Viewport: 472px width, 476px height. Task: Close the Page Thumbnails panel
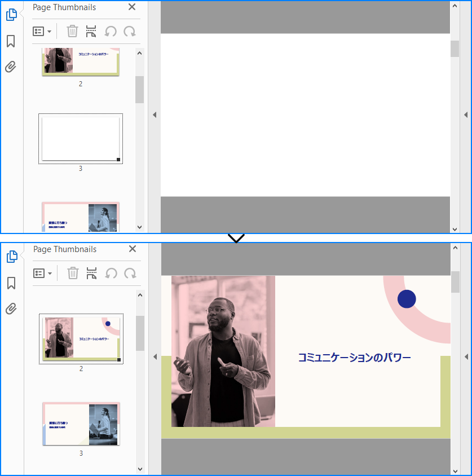[x=131, y=7]
